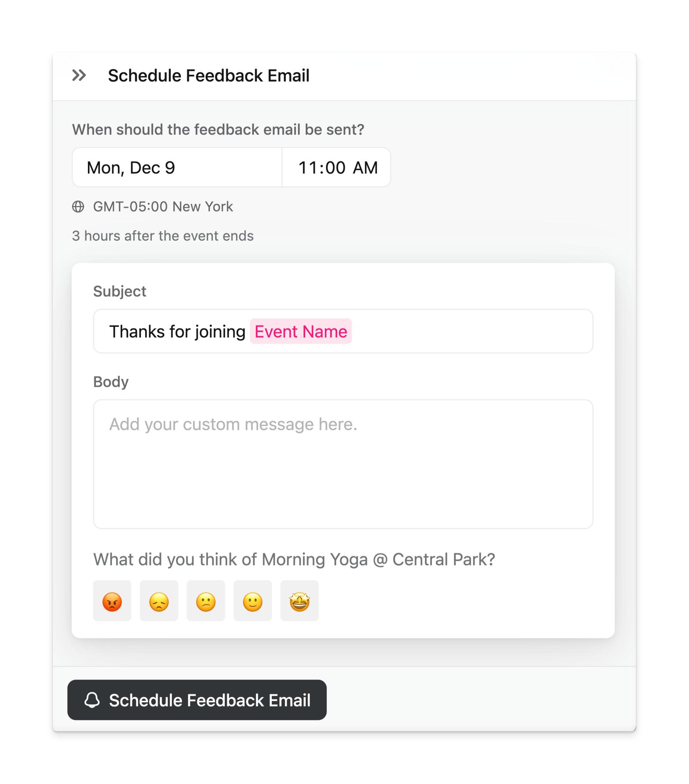Click into the Body custom message box

pyautogui.click(x=343, y=464)
